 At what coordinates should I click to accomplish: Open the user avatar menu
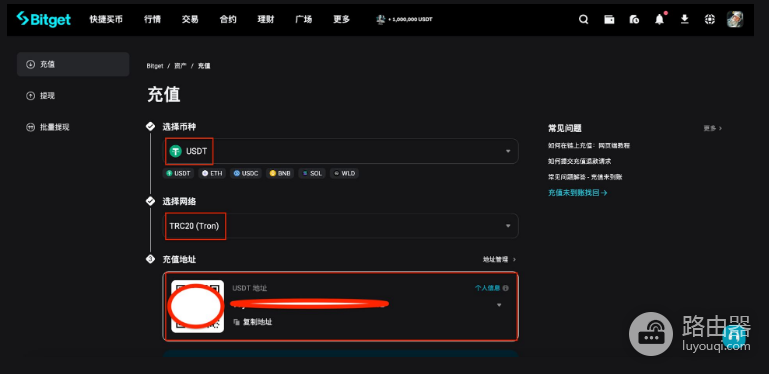[735, 20]
